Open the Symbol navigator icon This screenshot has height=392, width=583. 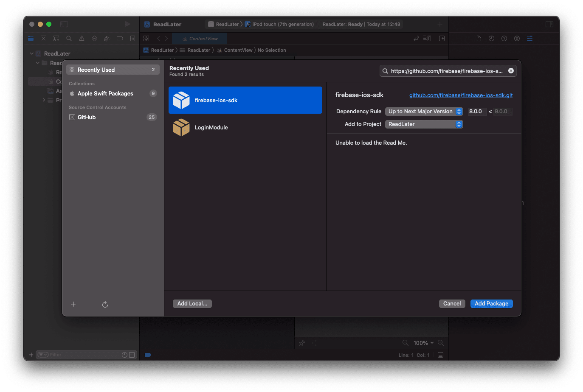(x=56, y=39)
